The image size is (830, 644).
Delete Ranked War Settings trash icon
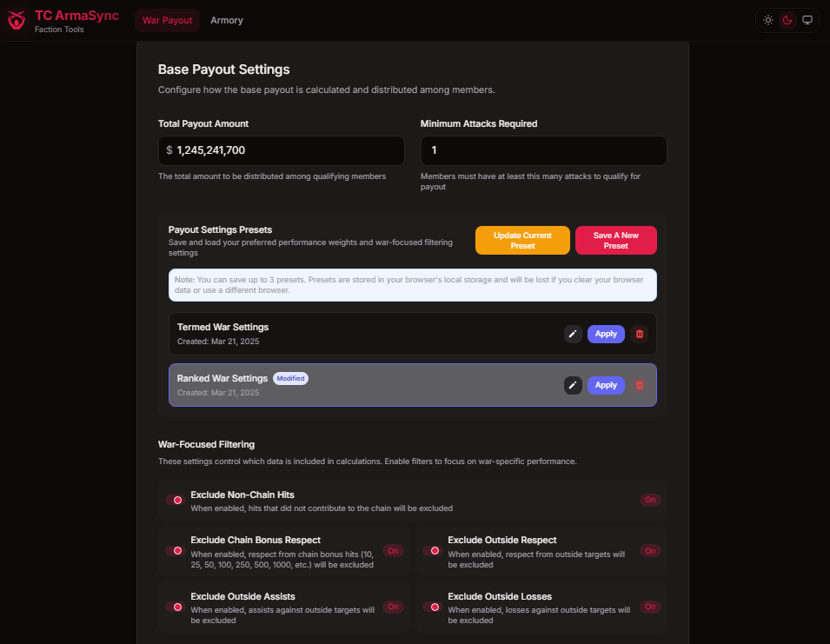pos(640,385)
